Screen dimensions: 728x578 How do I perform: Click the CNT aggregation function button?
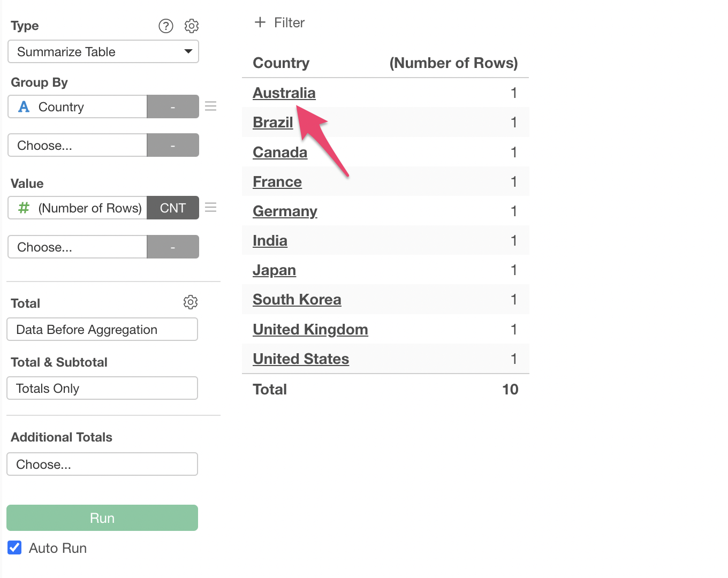pos(173,208)
